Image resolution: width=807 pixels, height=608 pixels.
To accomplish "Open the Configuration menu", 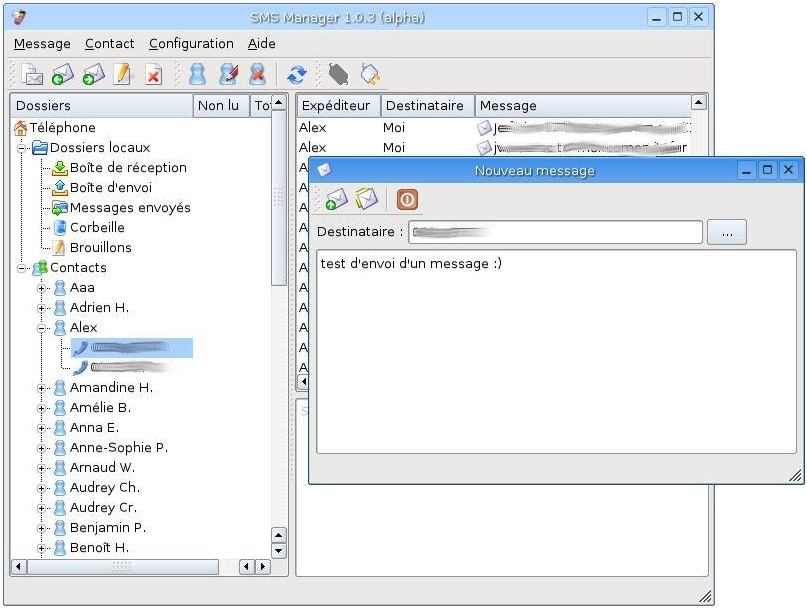I will (x=191, y=44).
